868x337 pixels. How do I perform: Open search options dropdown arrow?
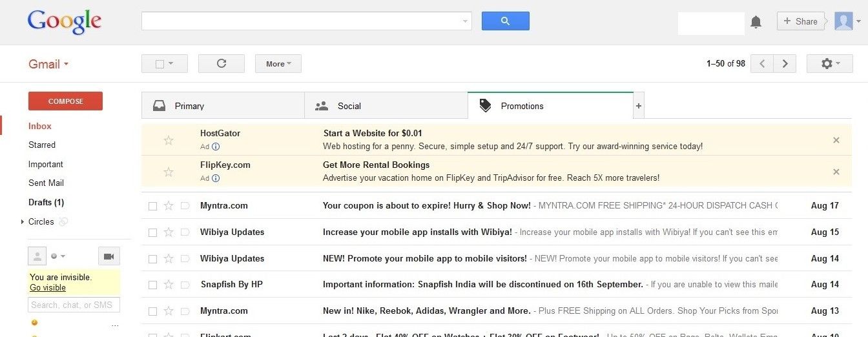coord(465,21)
